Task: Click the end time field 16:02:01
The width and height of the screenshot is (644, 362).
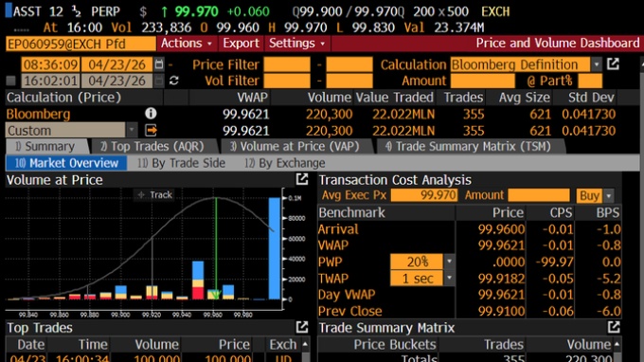Action: coord(50,81)
